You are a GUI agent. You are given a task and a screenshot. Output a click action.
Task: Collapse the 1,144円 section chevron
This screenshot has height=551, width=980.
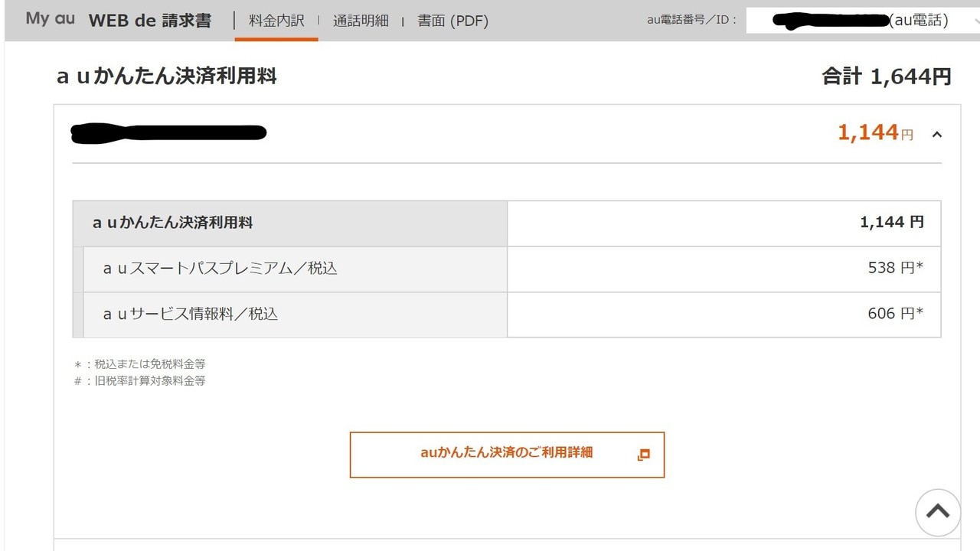[937, 135]
